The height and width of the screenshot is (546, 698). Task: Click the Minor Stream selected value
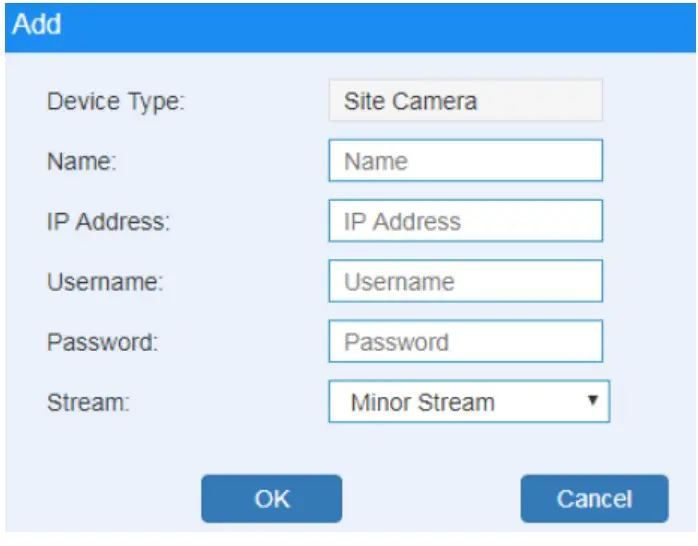tap(422, 403)
